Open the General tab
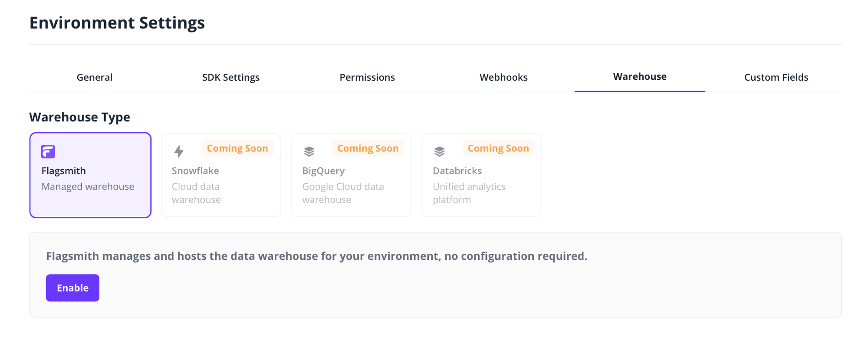Image resolution: width=868 pixels, height=344 pixels. point(95,77)
